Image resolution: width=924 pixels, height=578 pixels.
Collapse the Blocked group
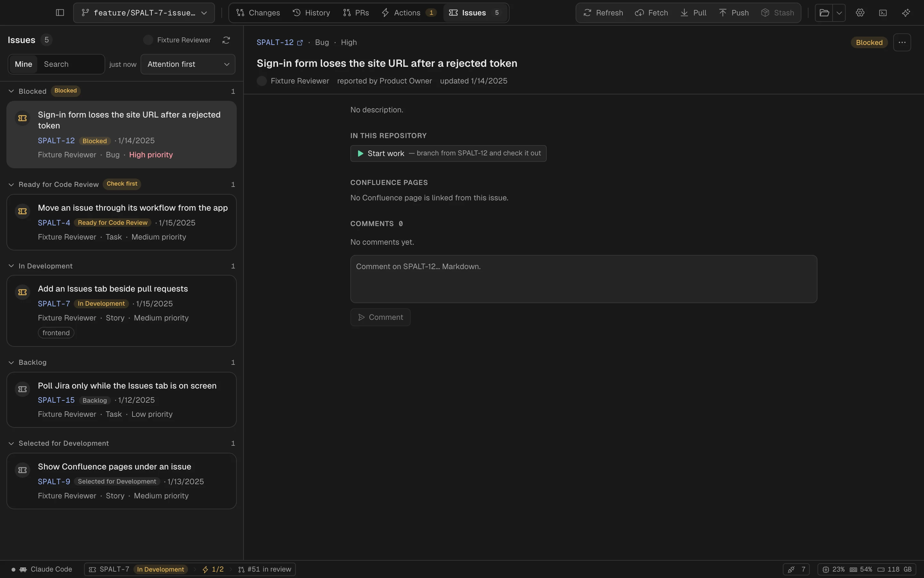pyautogui.click(x=11, y=92)
